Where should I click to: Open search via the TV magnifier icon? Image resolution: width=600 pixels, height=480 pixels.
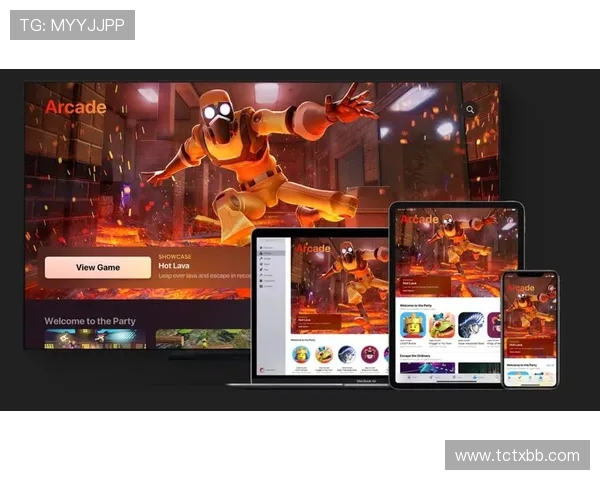[x=470, y=110]
